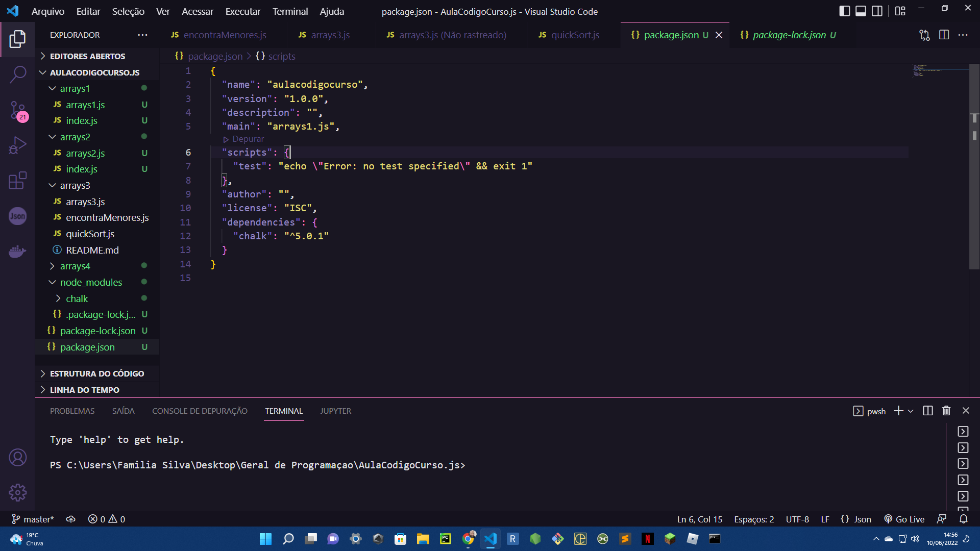Open the Search view in activity bar
The height and width of the screenshot is (551, 980).
17,74
